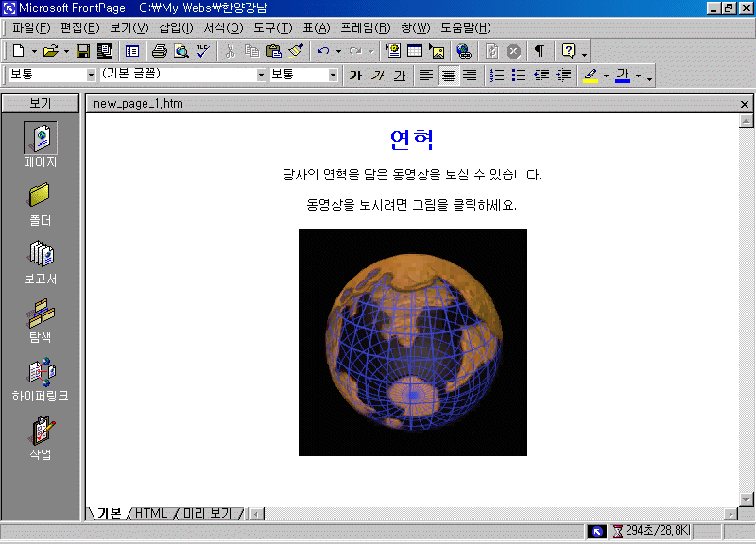The height and width of the screenshot is (544, 756).
Task: Close new_page_1.htm with X
Action: pos(745,104)
